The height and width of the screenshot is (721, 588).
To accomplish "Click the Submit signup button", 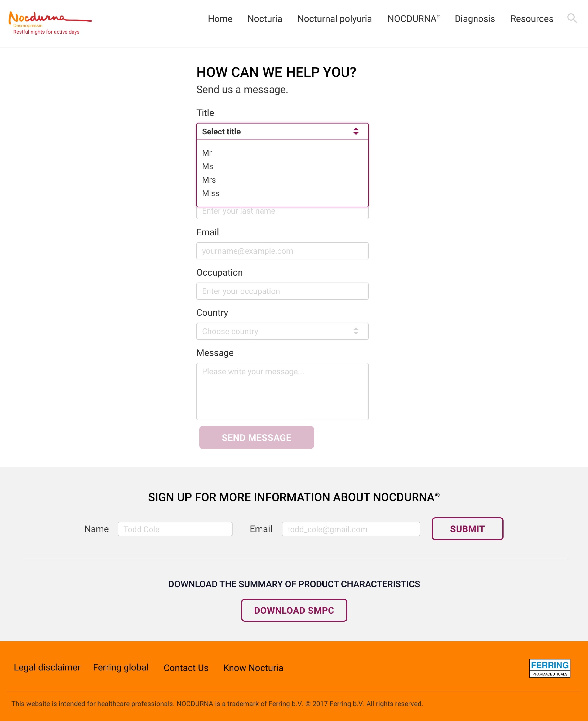I will [x=467, y=529].
